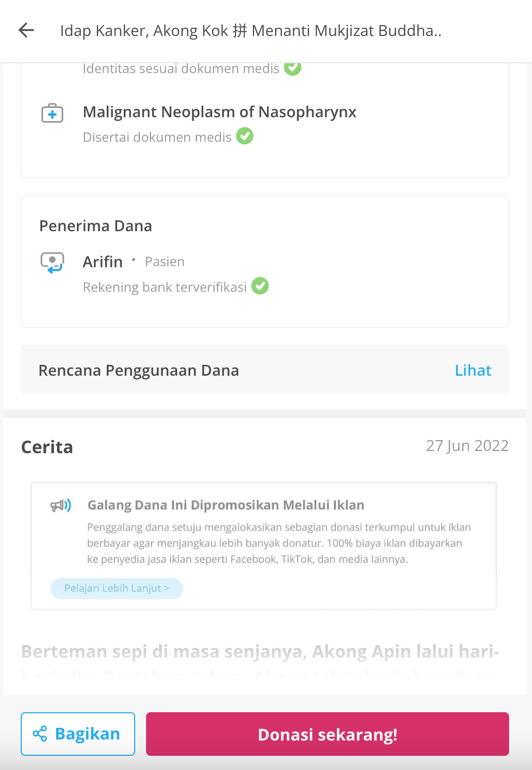The image size is (532, 770).
Task: Click green checkmark beside Rekening bank terverifikasi
Action: pos(260,286)
